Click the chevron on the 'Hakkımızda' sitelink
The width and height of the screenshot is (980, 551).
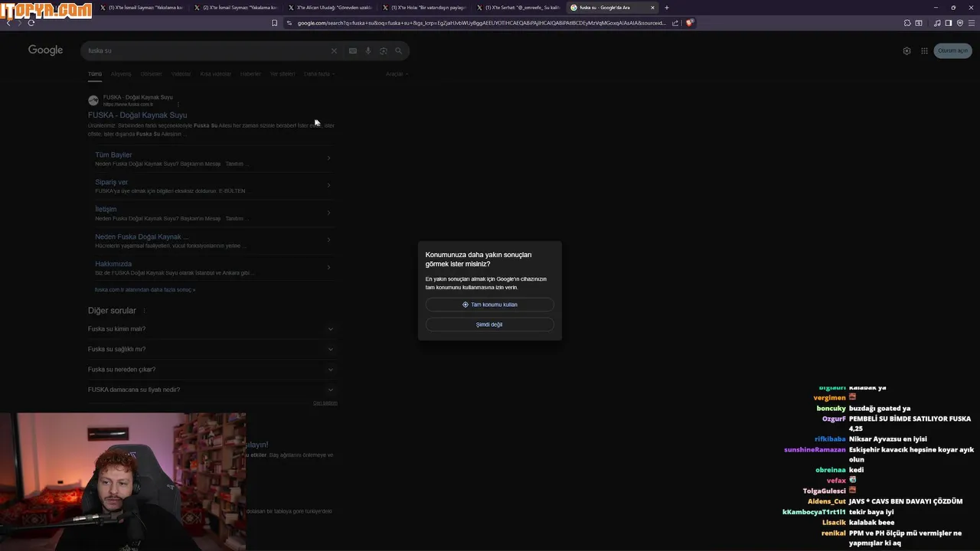328,267
